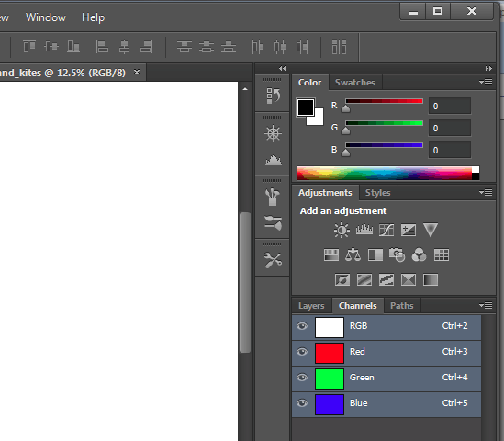The height and width of the screenshot is (441, 504).
Task: Open the History panel icon
Action: (x=273, y=96)
